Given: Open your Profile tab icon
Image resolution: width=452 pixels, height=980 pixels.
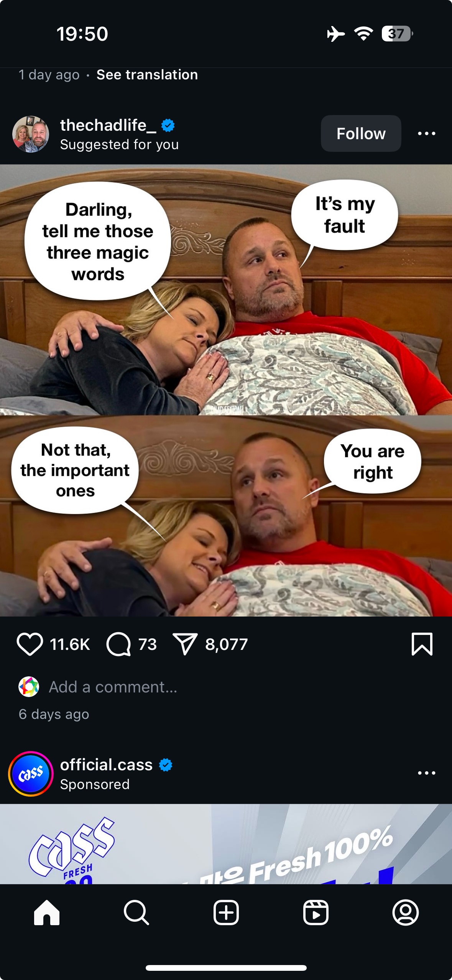Looking at the screenshot, I should pos(406,913).
